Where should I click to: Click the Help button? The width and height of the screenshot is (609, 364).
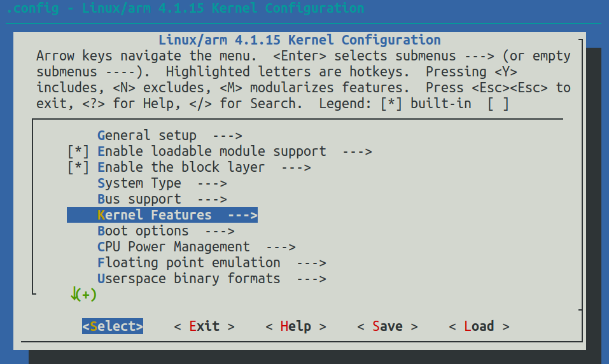(296, 326)
